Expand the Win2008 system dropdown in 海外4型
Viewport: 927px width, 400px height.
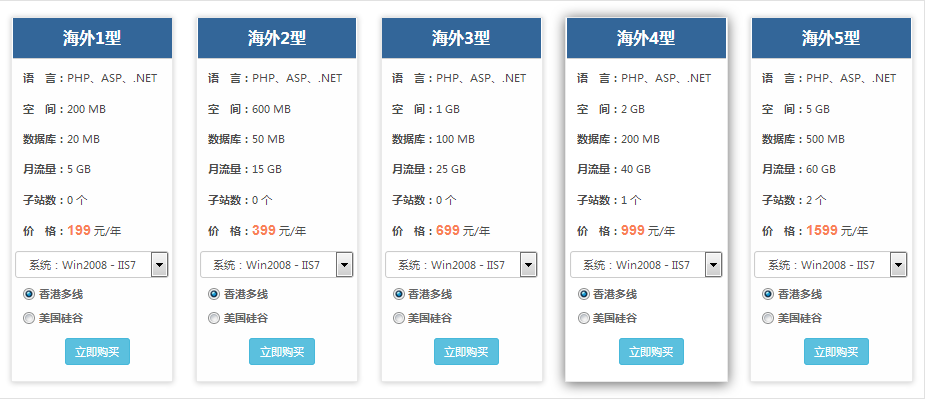tap(646, 265)
